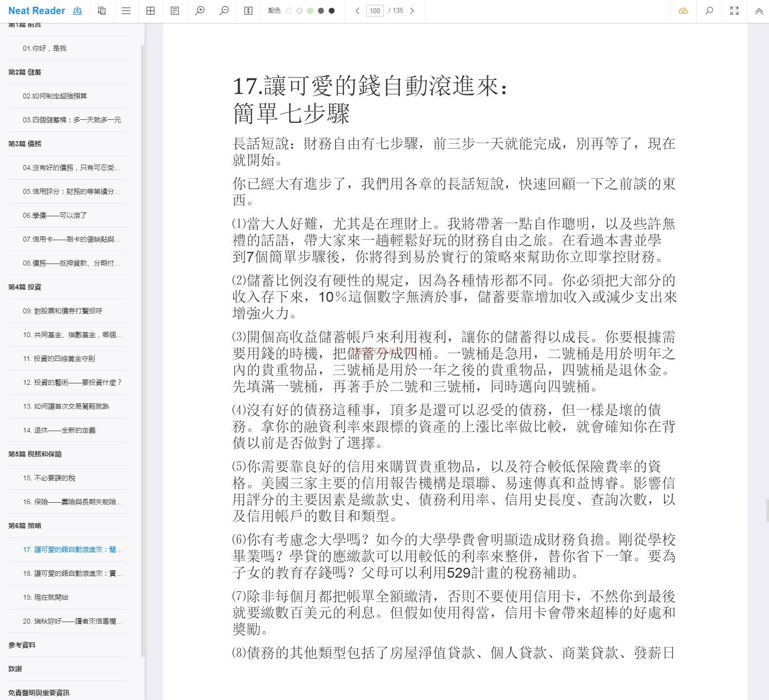The height and width of the screenshot is (700, 769).
Task: Click the Neat Reader logo
Action: [x=37, y=11]
